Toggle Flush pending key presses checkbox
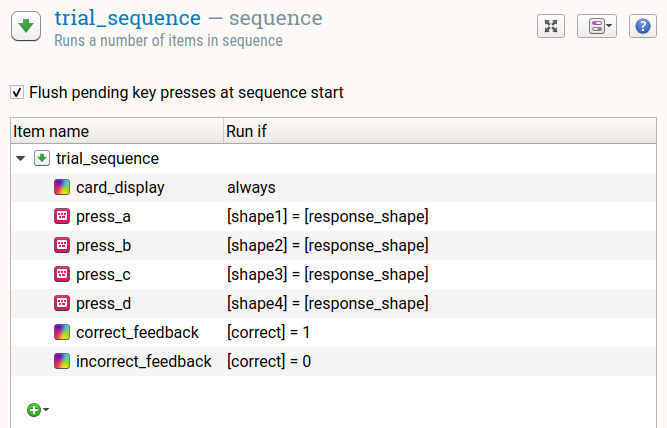This screenshot has width=667, height=428. (17, 92)
